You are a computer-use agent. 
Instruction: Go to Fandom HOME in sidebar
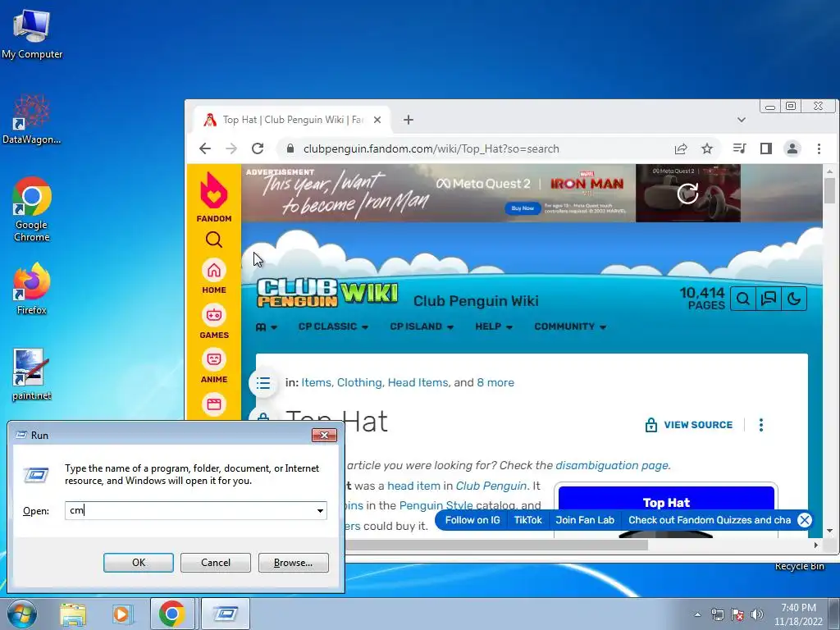[x=214, y=276]
